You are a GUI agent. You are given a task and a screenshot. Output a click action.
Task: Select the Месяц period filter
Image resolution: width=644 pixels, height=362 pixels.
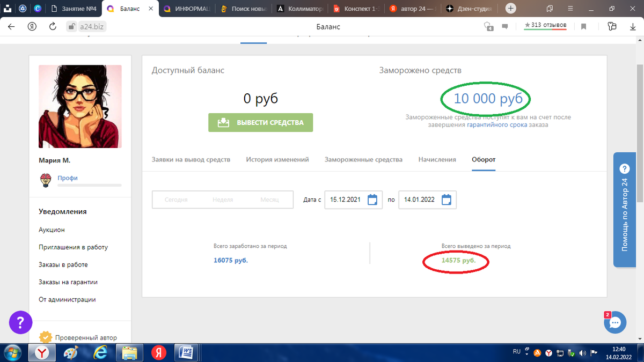(269, 199)
